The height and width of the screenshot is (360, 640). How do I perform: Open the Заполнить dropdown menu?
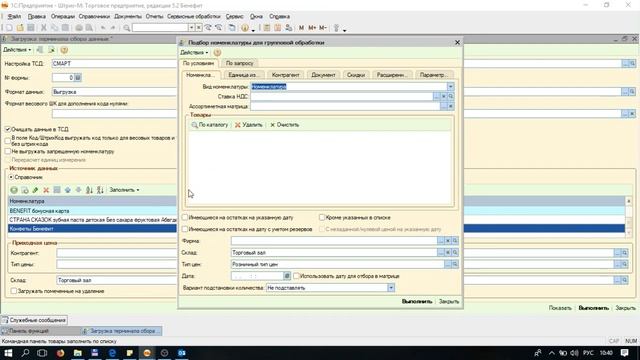[x=124, y=190]
